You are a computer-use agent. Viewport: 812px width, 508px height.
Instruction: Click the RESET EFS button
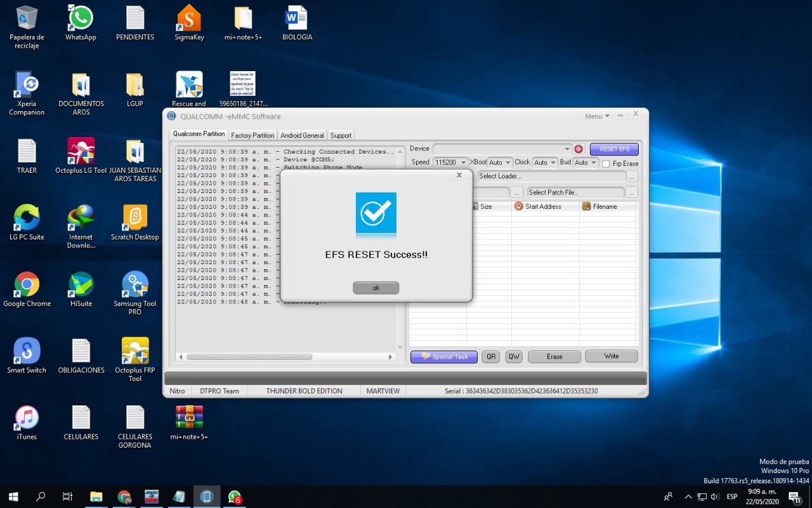point(614,149)
